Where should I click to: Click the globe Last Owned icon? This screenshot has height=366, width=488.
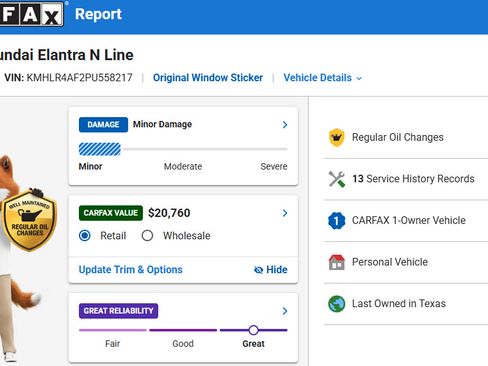pos(336,304)
